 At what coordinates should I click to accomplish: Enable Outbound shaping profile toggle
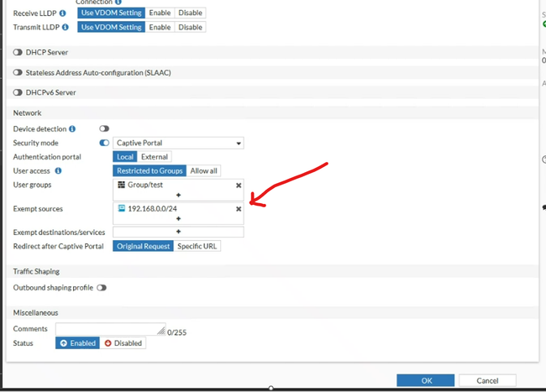click(102, 288)
